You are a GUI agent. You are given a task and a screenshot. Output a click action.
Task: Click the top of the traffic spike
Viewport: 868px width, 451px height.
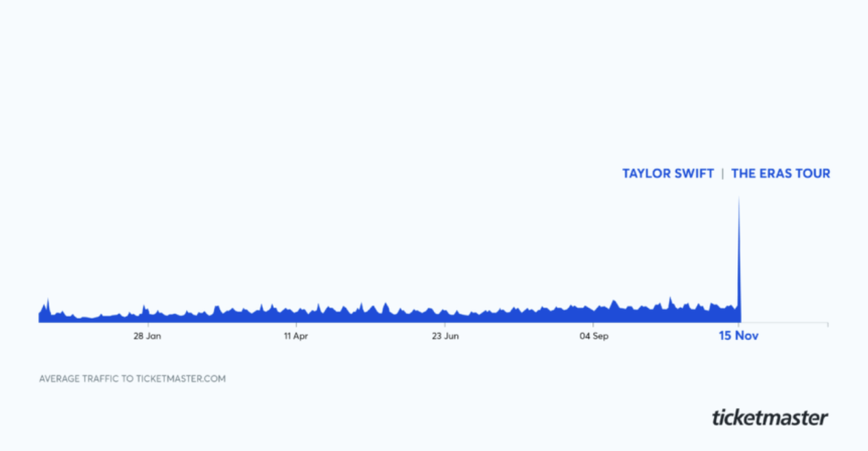[738, 199]
